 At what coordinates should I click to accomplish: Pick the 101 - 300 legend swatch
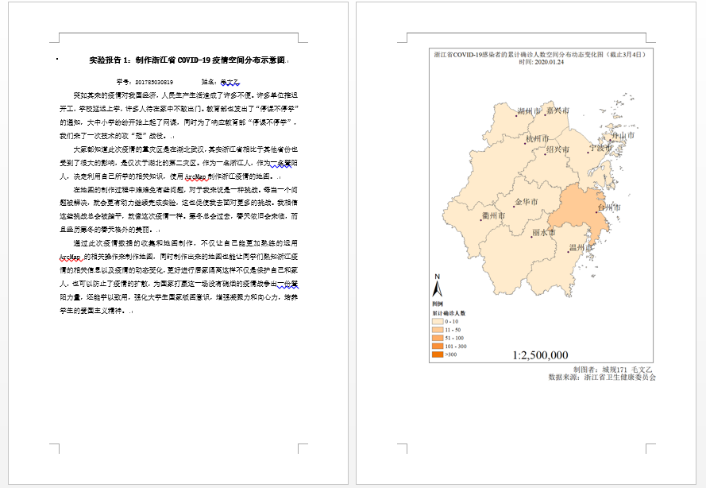[439, 346]
